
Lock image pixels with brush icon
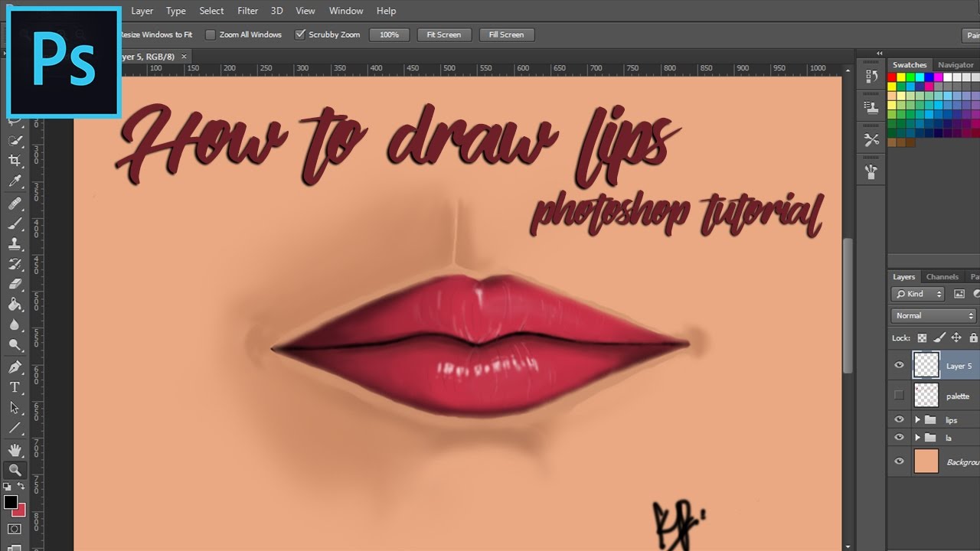[939, 337]
